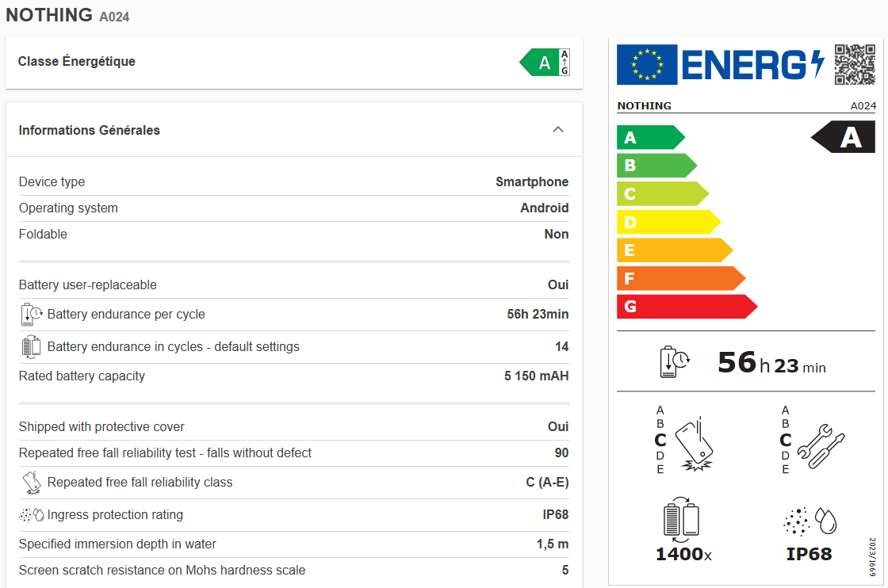Screen dimensions: 888x588
Task: Click the EU flag on energy label
Action: click(x=647, y=65)
